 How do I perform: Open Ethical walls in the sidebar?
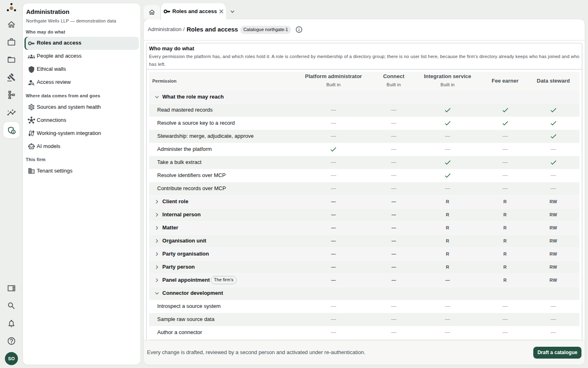[82, 69]
